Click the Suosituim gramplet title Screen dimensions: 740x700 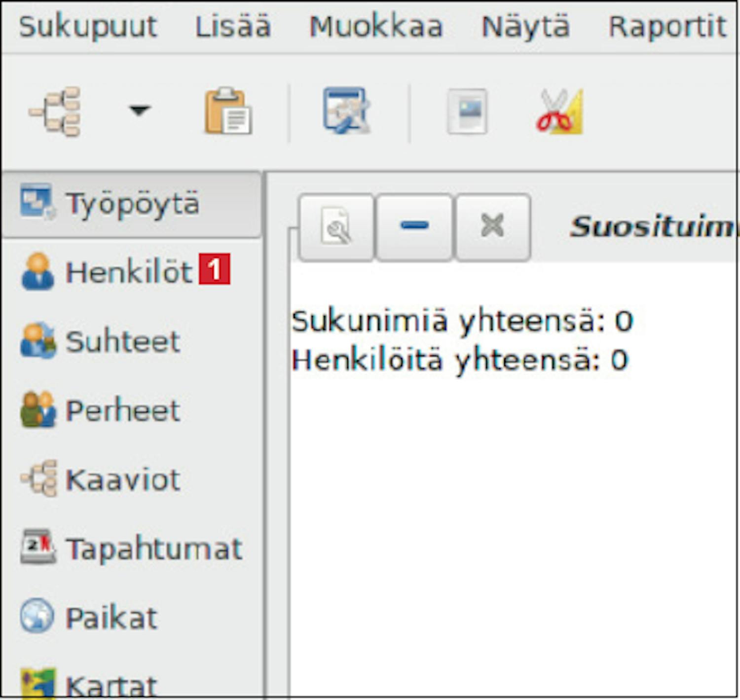click(x=654, y=226)
